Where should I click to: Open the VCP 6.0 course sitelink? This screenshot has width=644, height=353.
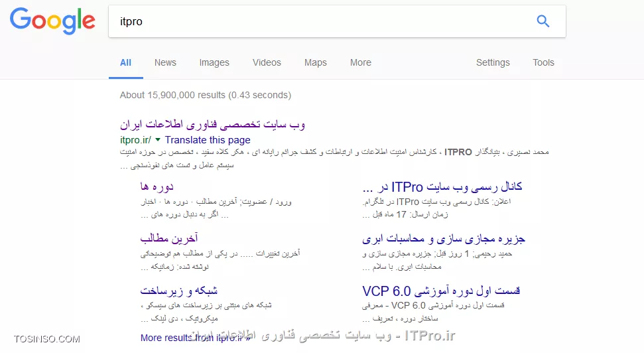(x=441, y=291)
